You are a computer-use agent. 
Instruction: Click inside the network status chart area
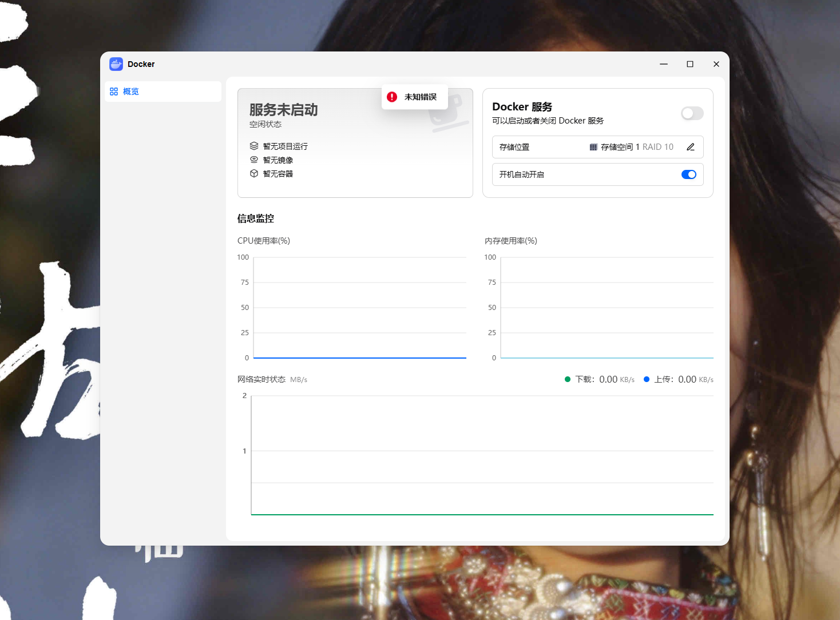point(482,455)
